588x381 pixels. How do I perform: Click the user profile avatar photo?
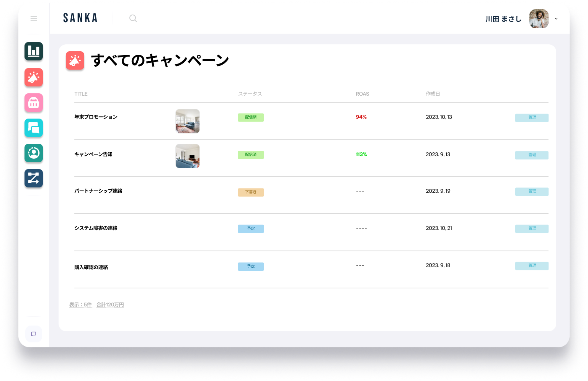(x=539, y=19)
